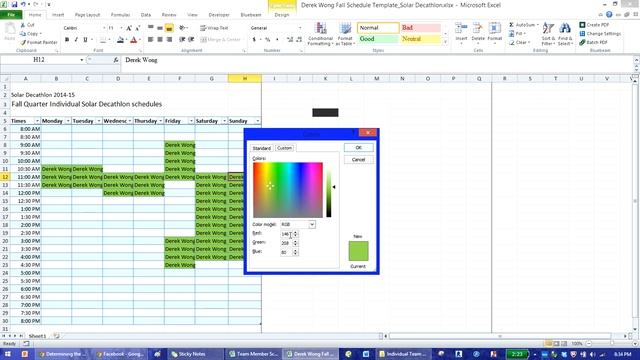Toggle Center text alignment
This screenshot has height=360, width=640.
pos(160,40)
